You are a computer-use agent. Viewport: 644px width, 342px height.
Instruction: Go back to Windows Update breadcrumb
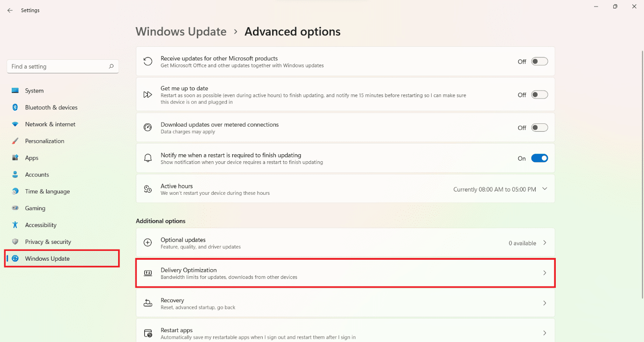(x=181, y=32)
